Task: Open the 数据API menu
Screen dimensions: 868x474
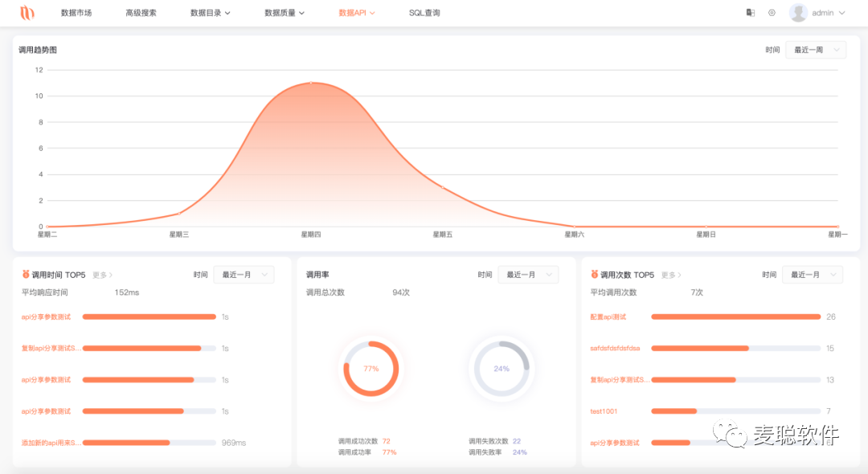Action: tap(357, 13)
